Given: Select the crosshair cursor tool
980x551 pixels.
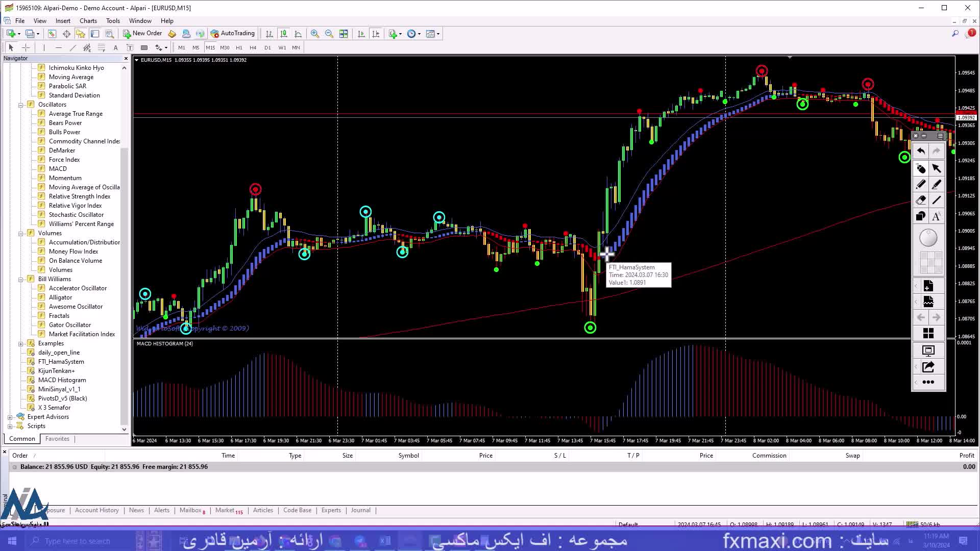Looking at the screenshot, I should [x=26, y=47].
